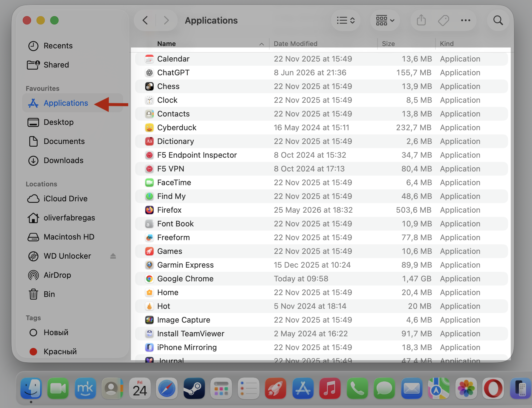Open Finder from the Dock
Image resolution: width=532 pixels, height=408 pixels.
(x=31, y=388)
